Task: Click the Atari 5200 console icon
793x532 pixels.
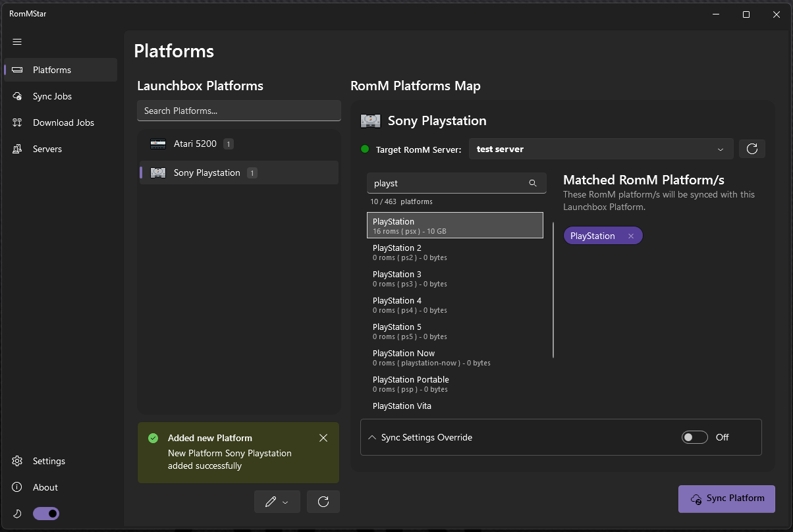Action: 157,144
